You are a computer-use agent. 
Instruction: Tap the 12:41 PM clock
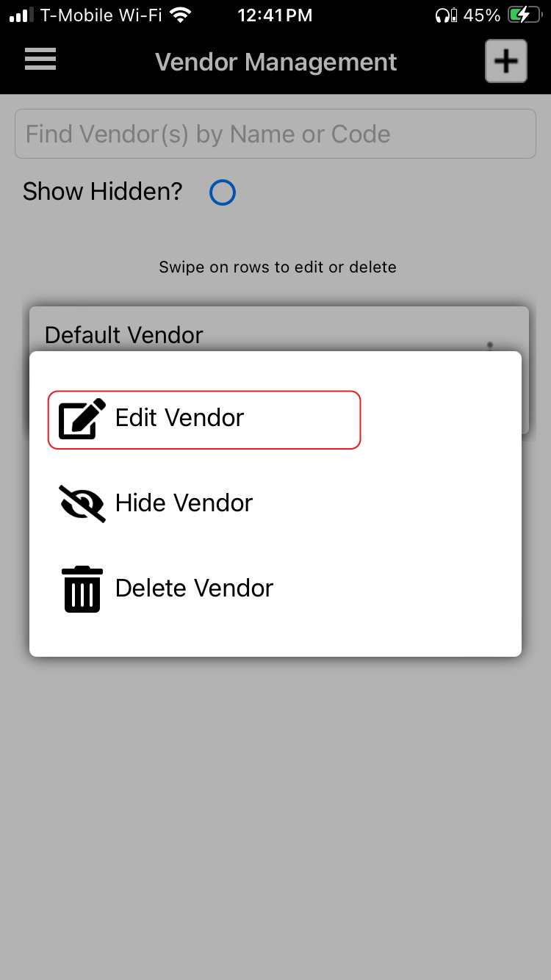tap(275, 15)
